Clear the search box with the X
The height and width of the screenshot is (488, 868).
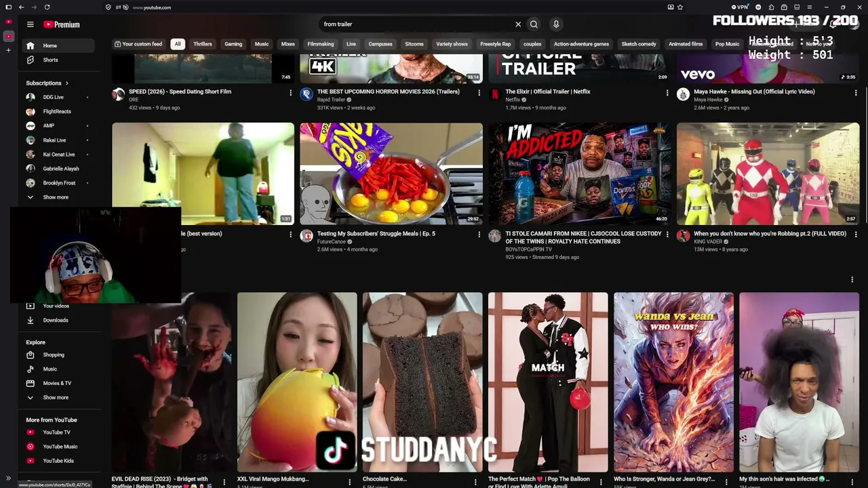pos(518,24)
